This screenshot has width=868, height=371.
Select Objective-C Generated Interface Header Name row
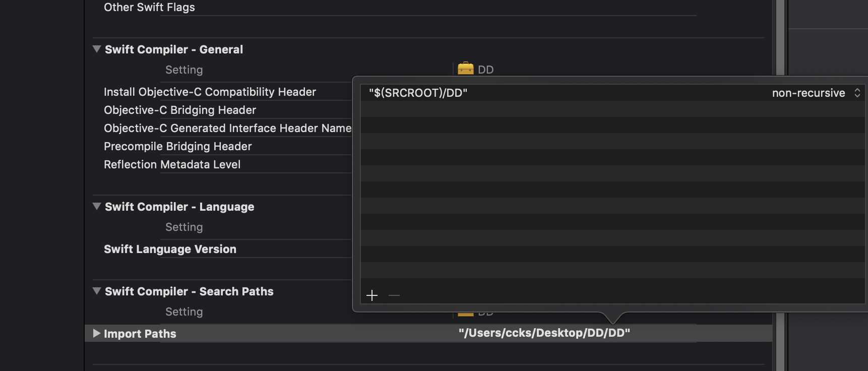(227, 128)
